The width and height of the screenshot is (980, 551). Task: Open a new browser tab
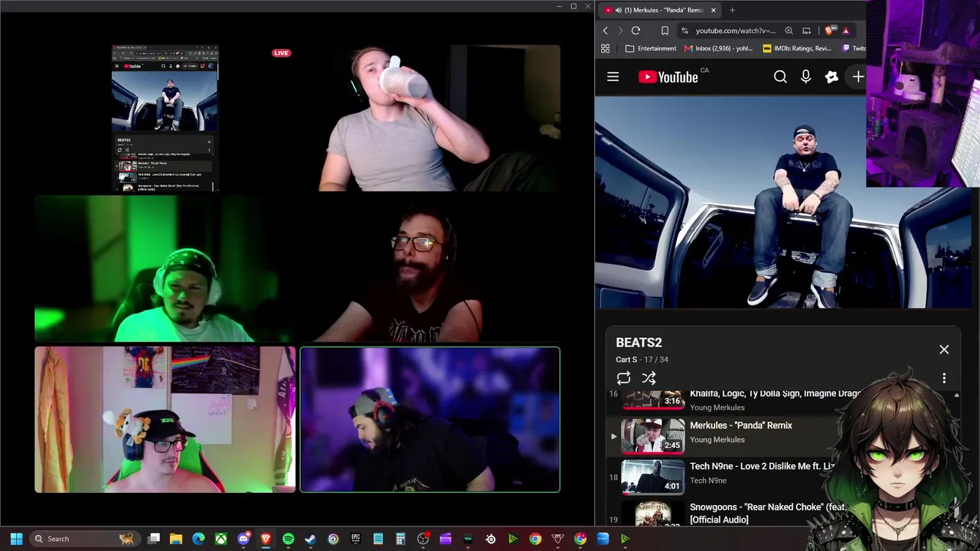point(732,10)
